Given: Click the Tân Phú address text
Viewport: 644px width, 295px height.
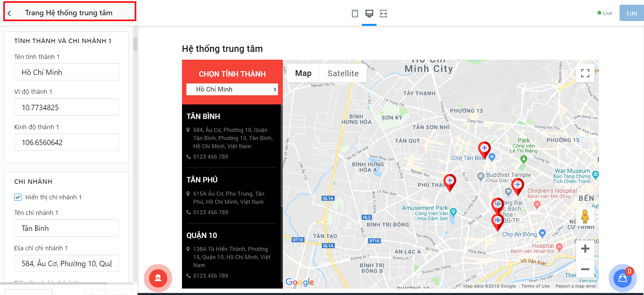Looking at the screenshot, I should tap(228, 198).
